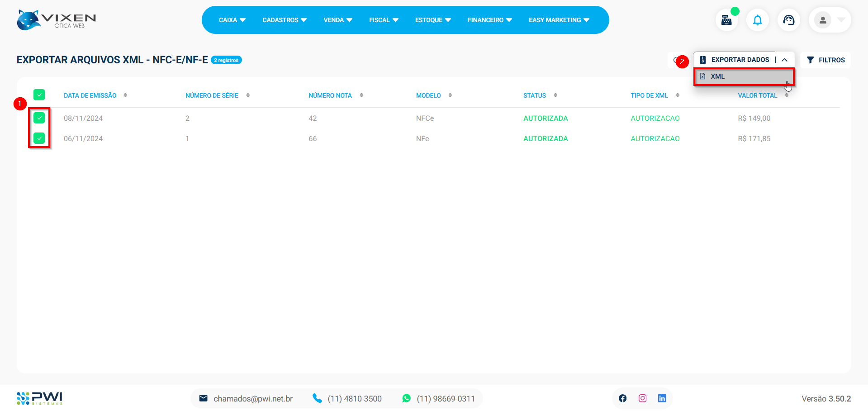Collapse the Exportar Dados chevron arrow

pyautogui.click(x=785, y=60)
